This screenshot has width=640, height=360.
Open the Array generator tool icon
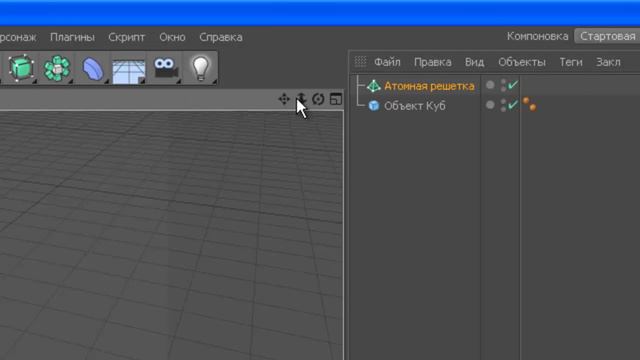coord(57,68)
